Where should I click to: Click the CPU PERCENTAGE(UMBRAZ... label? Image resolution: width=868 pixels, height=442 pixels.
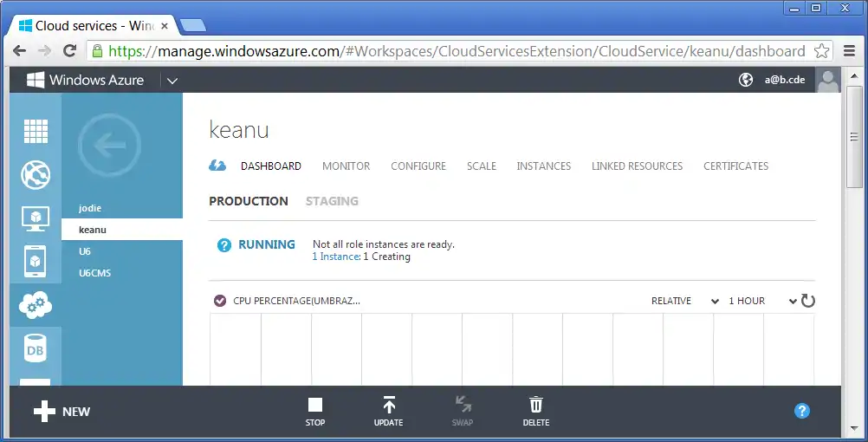click(297, 301)
